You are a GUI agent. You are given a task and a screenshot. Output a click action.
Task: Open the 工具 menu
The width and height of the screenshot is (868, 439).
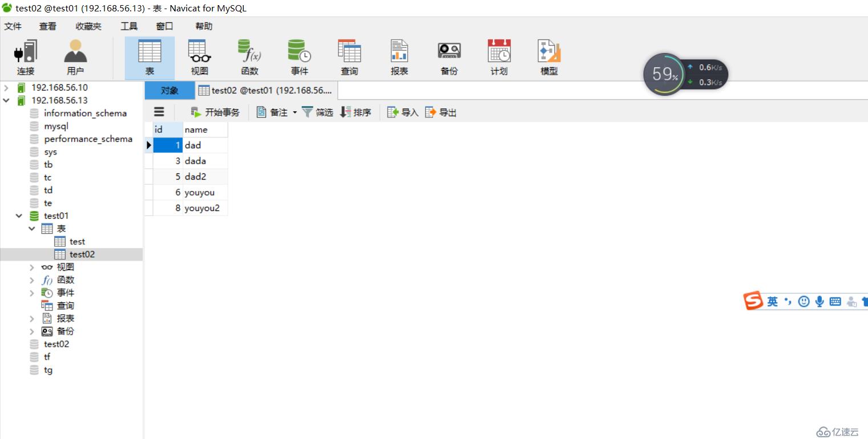tap(129, 26)
